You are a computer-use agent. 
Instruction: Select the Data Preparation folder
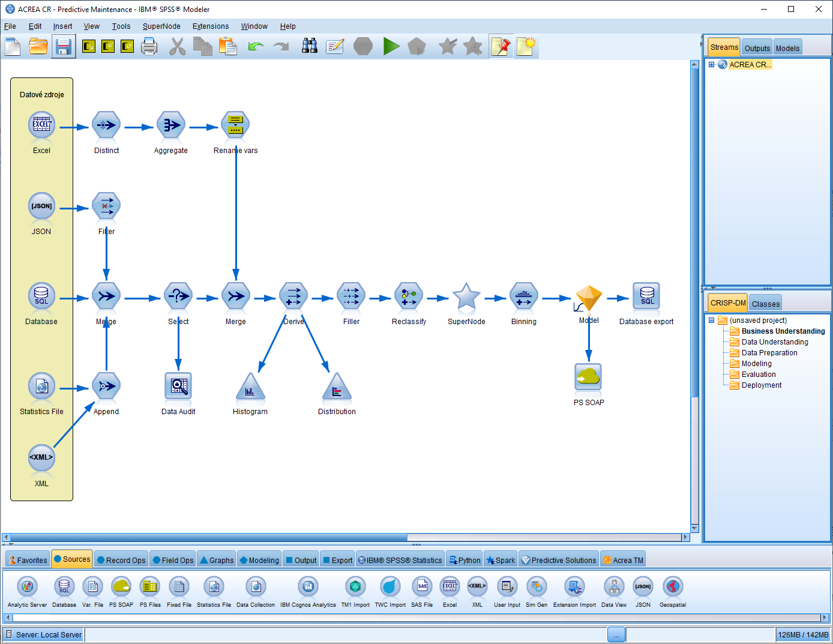click(763, 353)
